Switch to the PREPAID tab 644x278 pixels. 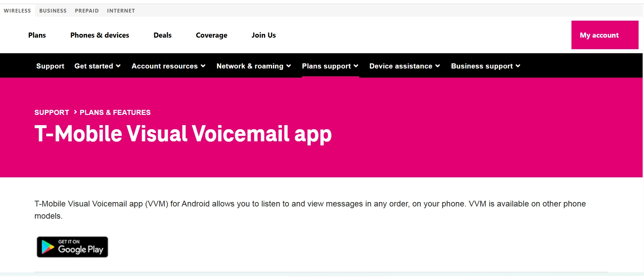pyautogui.click(x=87, y=11)
